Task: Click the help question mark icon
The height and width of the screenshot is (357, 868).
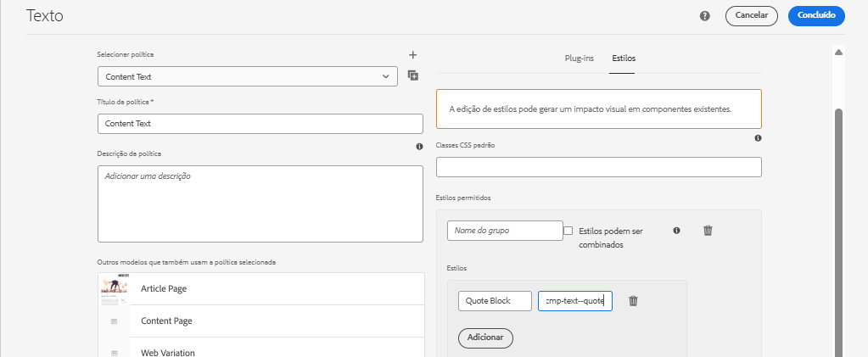Action: click(704, 16)
